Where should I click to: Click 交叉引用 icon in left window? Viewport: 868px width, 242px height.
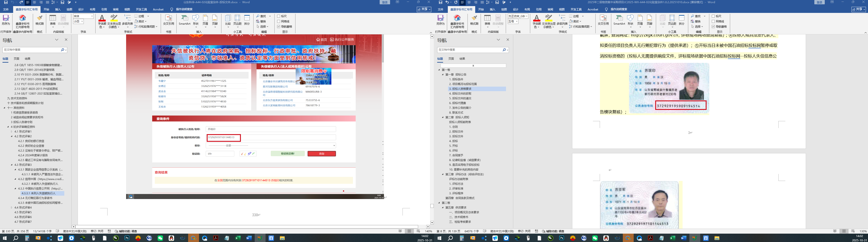[168, 20]
